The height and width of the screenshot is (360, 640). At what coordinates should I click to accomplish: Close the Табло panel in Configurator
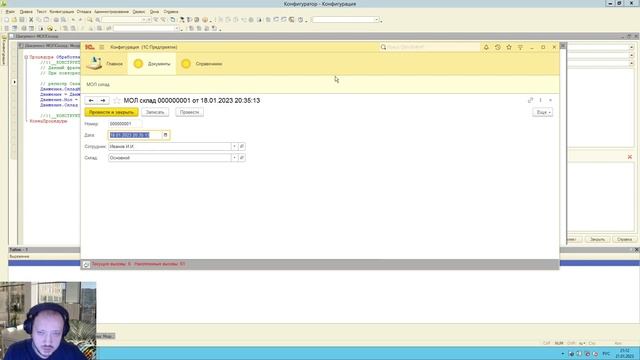pyautogui.click(x=636, y=249)
